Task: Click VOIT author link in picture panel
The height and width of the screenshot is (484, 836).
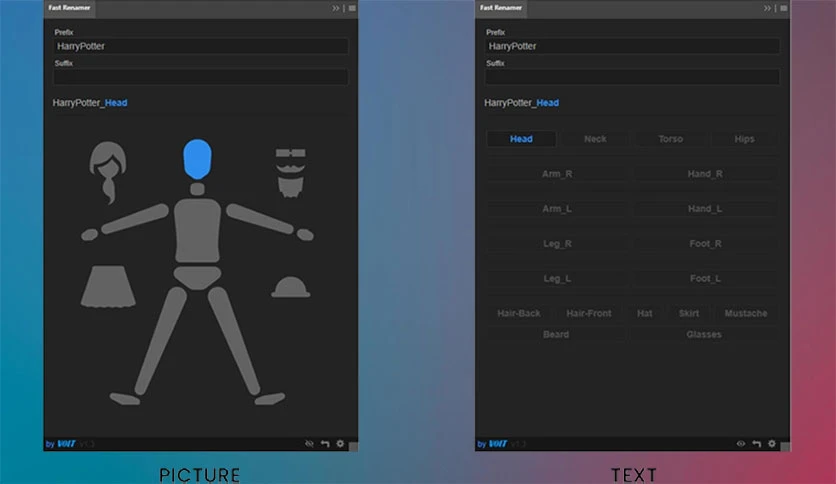Action: tap(66, 443)
